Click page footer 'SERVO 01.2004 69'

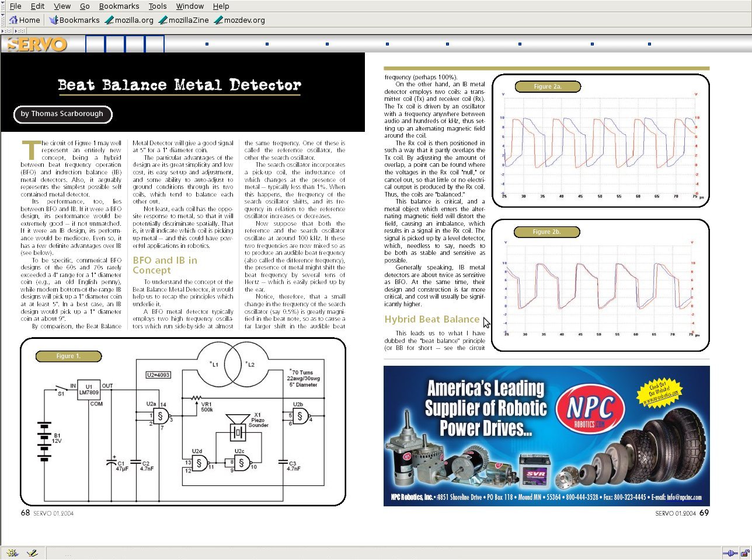(682, 513)
